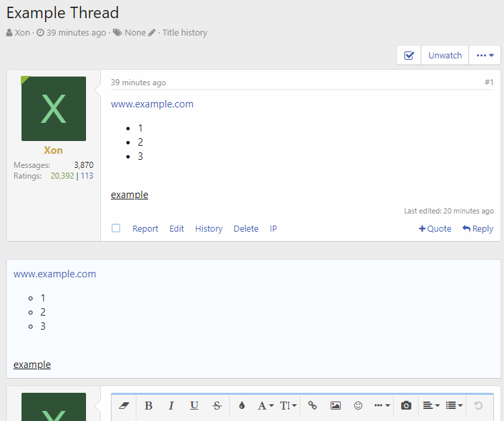This screenshot has height=421, width=504.
Task: Open the font family dropdown
Action: (x=265, y=406)
